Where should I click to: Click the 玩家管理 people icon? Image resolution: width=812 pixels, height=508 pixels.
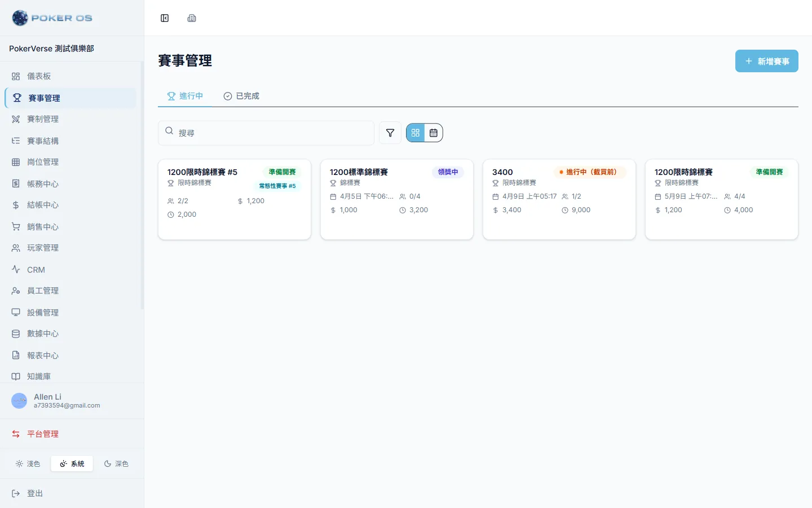(x=16, y=248)
